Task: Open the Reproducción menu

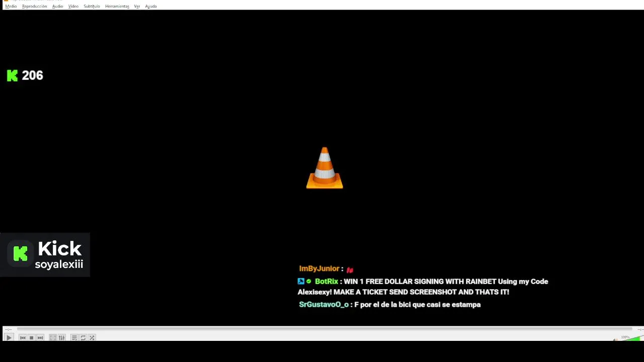Action: (x=34, y=7)
